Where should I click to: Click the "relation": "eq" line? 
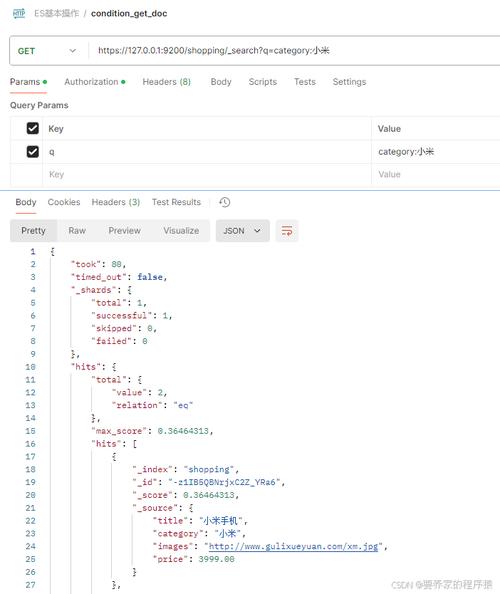pos(152,405)
